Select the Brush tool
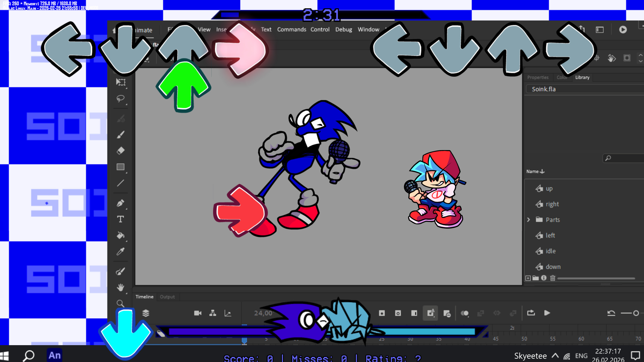This screenshot has width=644, height=362. 120,134
